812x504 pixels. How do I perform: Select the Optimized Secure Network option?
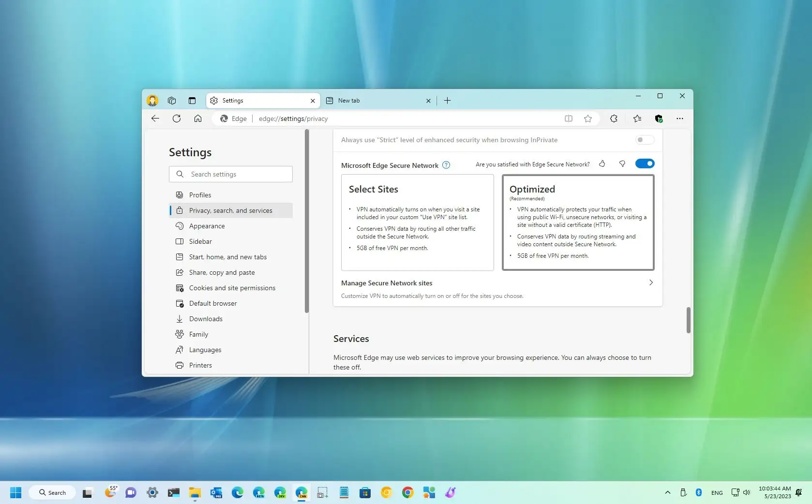pyautogui.click(x=577, y=222)
